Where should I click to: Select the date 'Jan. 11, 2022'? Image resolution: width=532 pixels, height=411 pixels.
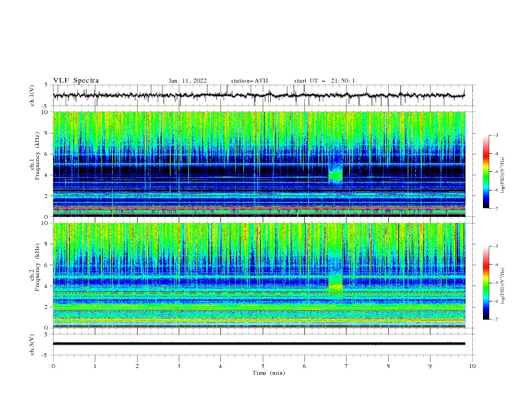[187, 81]
